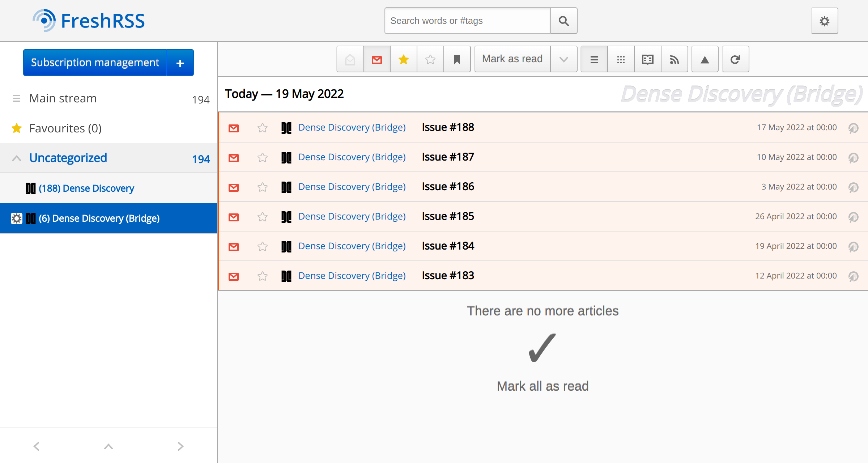868x463 pixels.
Task: Refresh feeds with the reload icon
Action: pyautogui.click(x=735, y=59)
